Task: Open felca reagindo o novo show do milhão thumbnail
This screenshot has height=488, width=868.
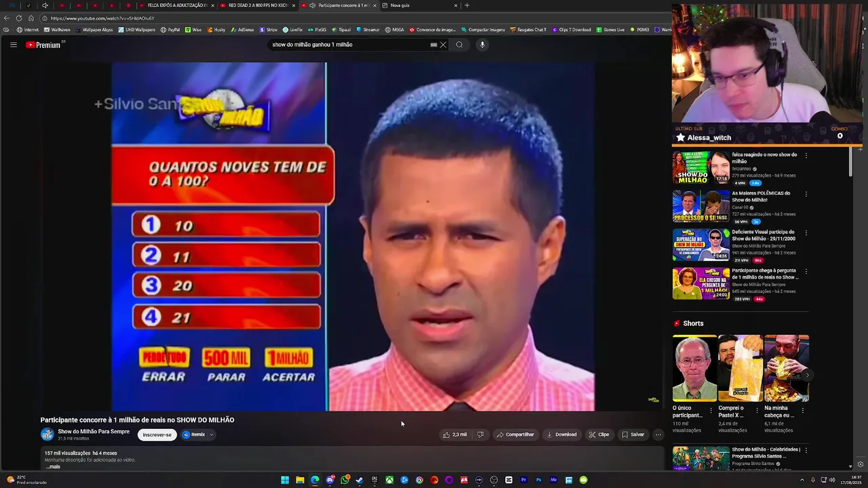Action: pyautogui.click(x=701, y=167)
